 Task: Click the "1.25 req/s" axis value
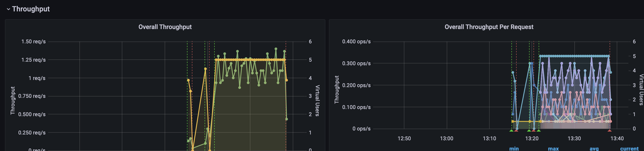tap(33, 60)
